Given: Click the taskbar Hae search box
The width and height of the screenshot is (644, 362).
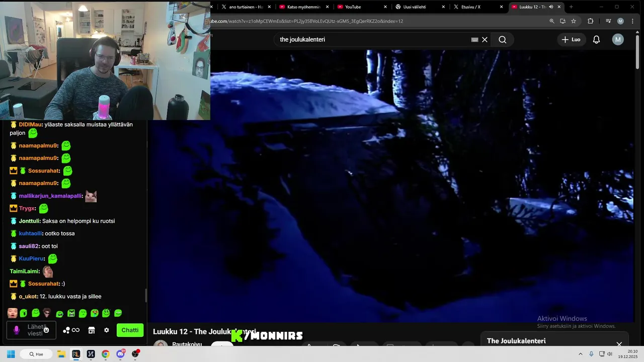Looking at the screenshot, I should (36, 354).
